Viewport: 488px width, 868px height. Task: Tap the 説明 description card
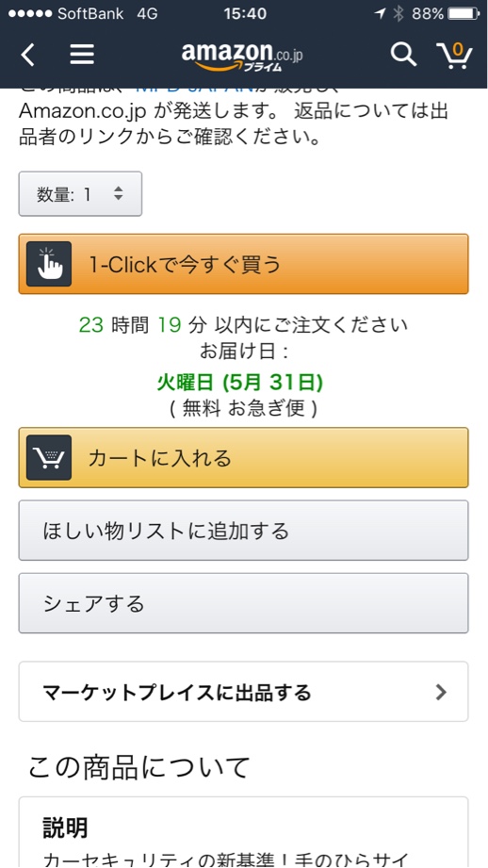click(x=243, y=832)
